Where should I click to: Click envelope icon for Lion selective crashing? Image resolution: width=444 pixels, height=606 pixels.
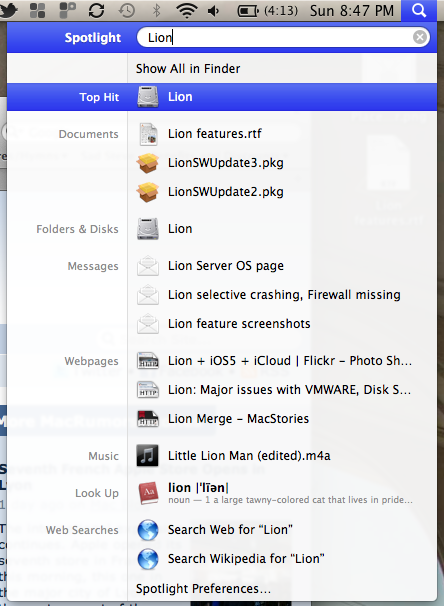148,295
